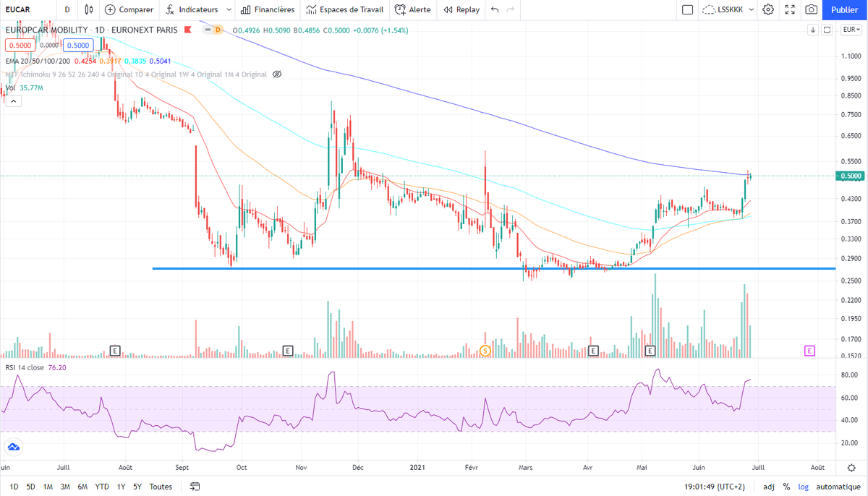Open the time axis settings gear
Screen dimensions: 868x496
click(851, 468)
